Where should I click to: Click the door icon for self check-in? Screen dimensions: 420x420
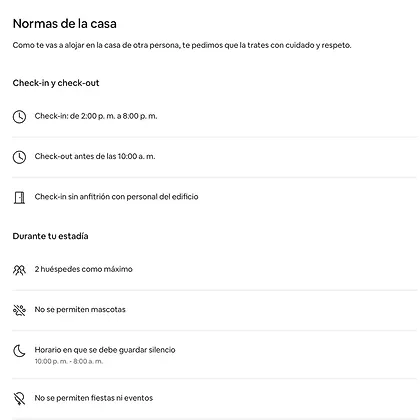[x=19, y=197]
